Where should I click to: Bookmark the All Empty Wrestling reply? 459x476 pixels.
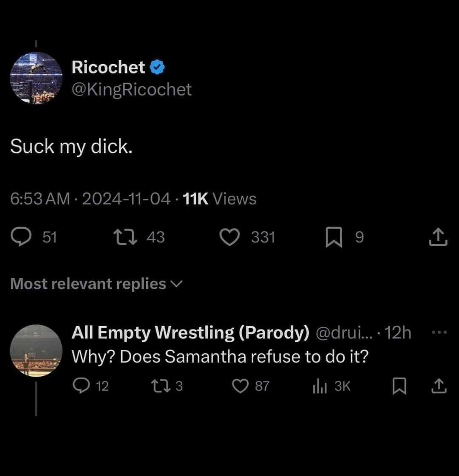(x=399, y=386)
